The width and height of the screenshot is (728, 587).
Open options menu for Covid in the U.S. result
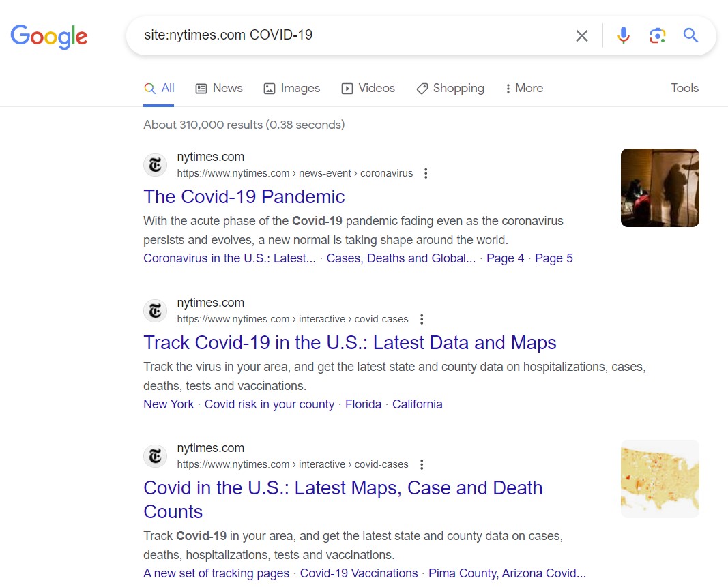click(x=422, y=464)
